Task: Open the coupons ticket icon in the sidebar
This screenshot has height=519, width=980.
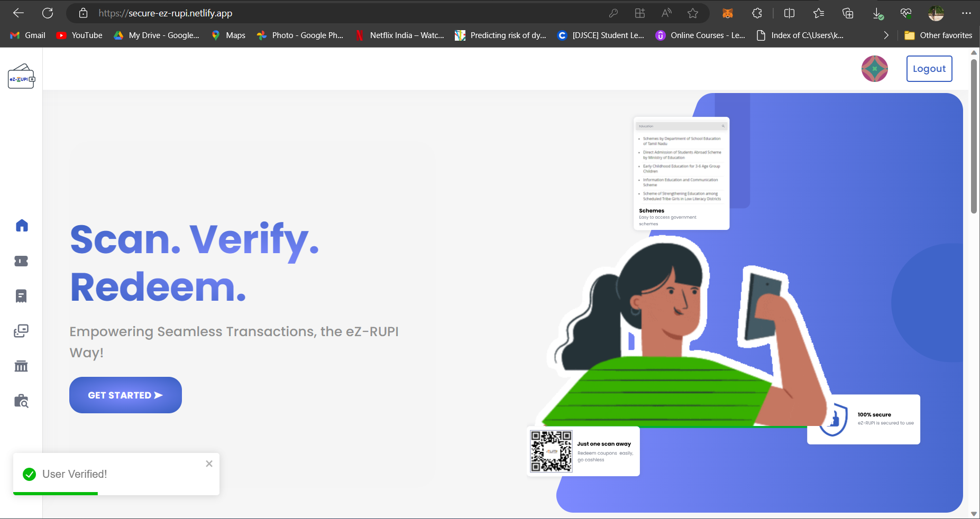Action: [21, 261]
